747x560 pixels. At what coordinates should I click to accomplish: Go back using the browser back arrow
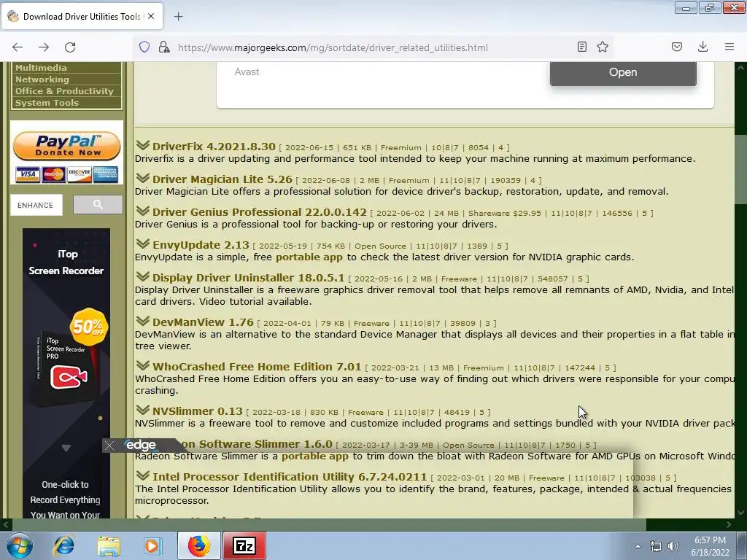18,47
